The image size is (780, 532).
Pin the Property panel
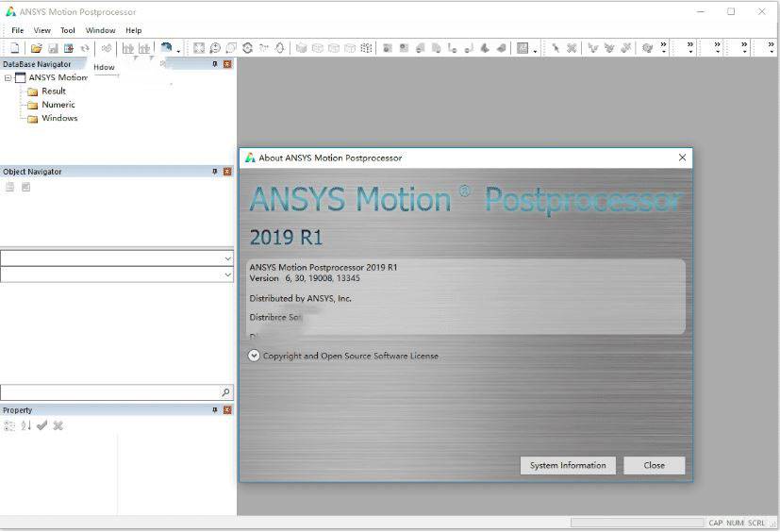tap(215, 410)
